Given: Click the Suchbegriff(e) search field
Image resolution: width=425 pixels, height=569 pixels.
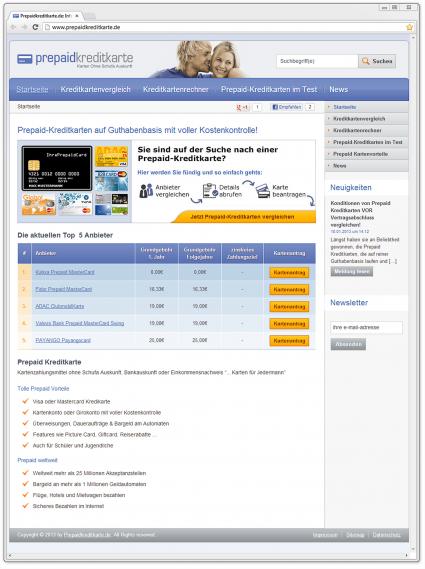Looking at the screenshot, I should pyautogui.click(x=317, y=61).
